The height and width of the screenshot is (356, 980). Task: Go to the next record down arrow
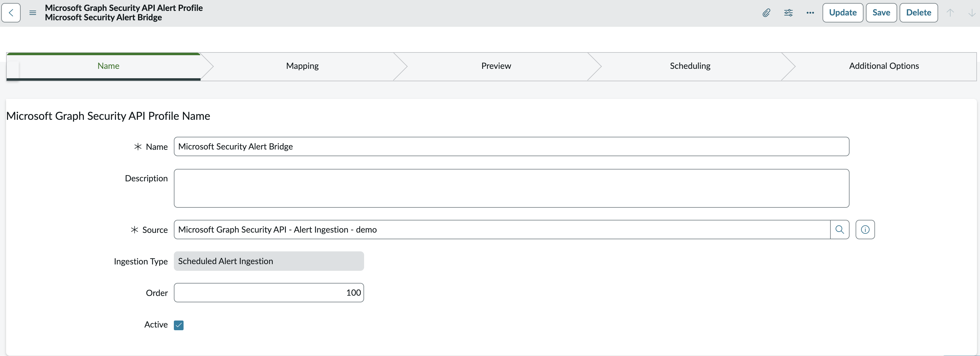[972, 12]
